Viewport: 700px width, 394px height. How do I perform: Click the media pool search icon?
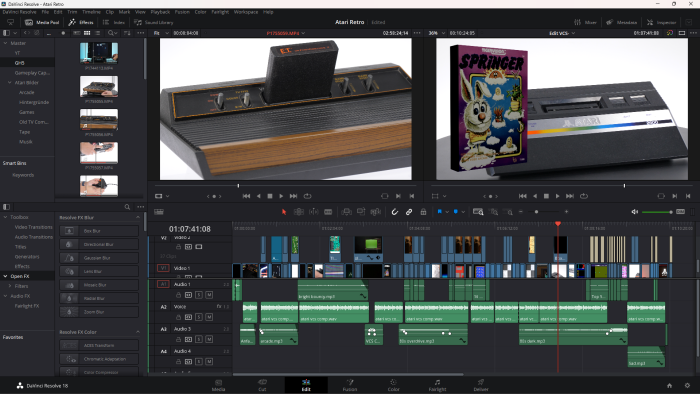pos(111,33)
